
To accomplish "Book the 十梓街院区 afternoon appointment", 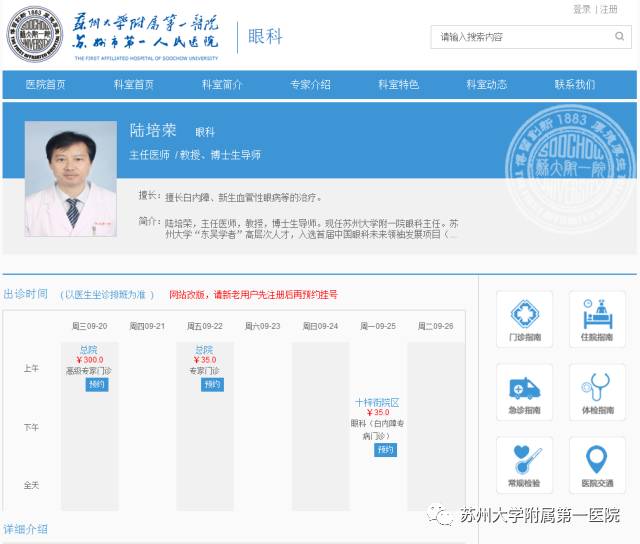I will pos(385,450).
